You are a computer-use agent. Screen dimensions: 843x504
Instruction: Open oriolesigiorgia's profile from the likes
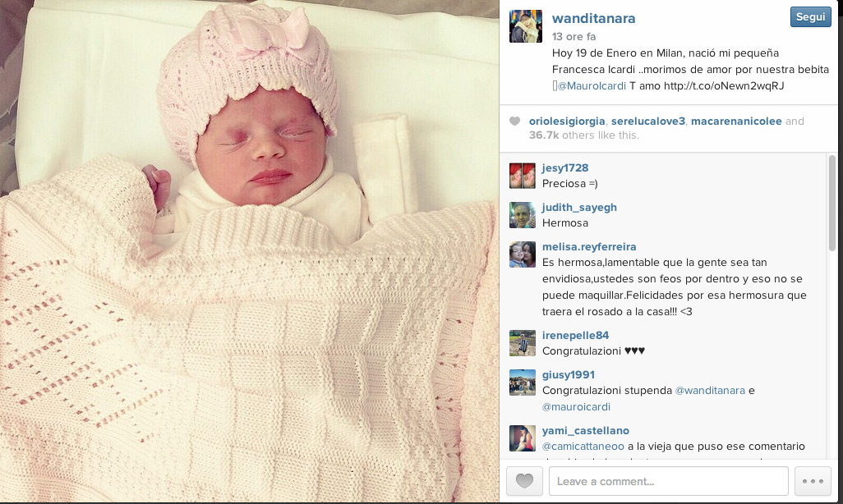click(567, 121)
